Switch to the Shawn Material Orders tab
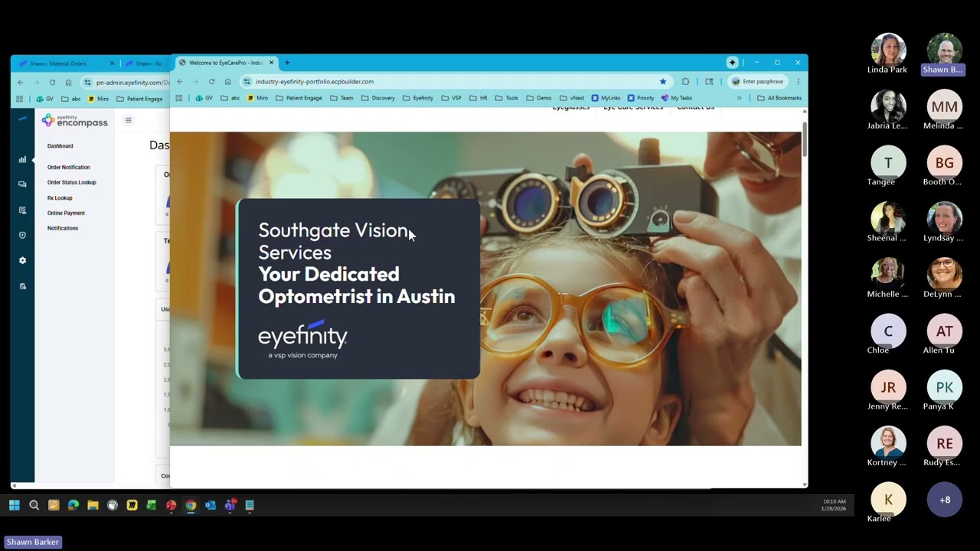This screenshot has height=551, width=980. pos(65,64)
